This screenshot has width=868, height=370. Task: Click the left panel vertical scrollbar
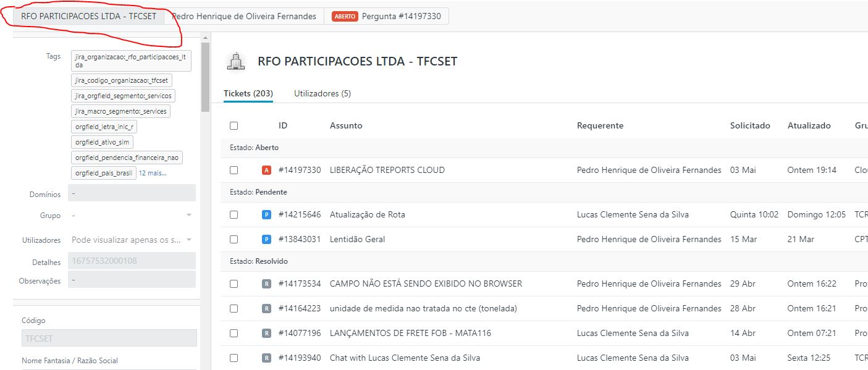pos(205,77)
